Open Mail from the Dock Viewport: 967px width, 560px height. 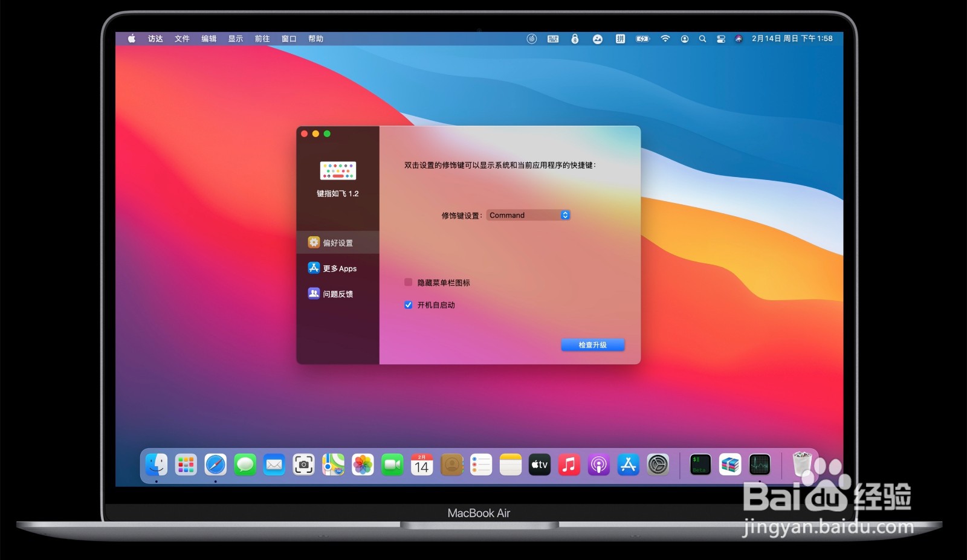tap(274, 465)
